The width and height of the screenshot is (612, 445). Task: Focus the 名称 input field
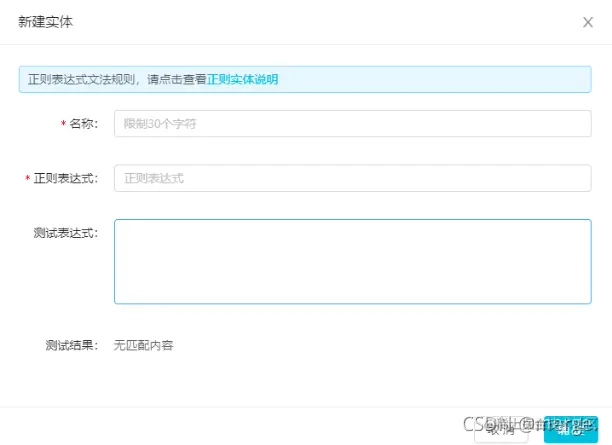352,124
